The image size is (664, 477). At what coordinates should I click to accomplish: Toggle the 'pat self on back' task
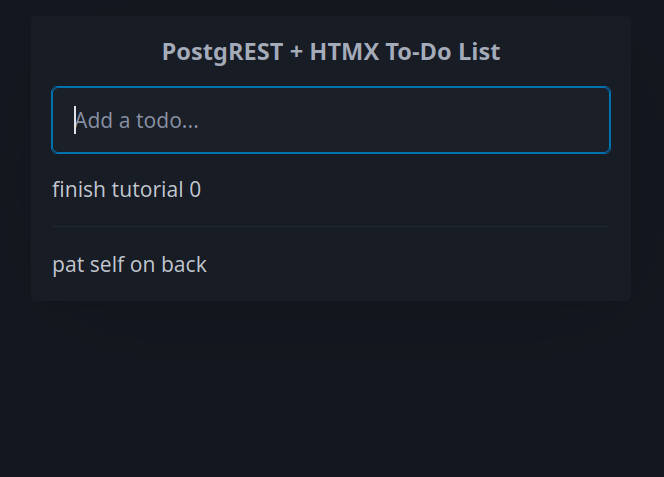pyautogui.click(x=130, y=265)
